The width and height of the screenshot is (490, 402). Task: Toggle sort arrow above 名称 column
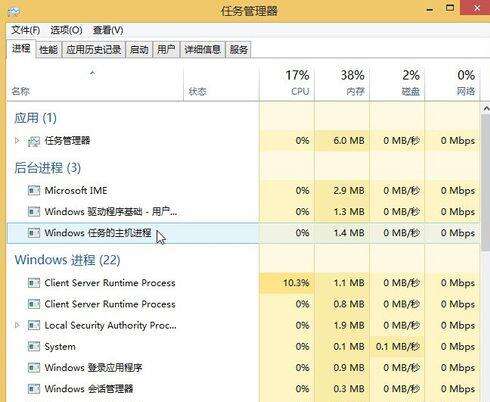click(x=93, y=73)
